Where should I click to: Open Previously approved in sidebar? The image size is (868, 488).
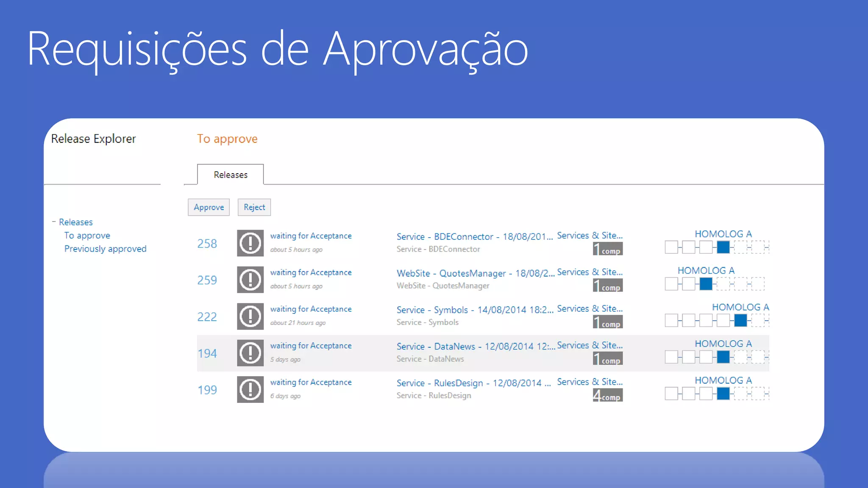tap(105, 249)
